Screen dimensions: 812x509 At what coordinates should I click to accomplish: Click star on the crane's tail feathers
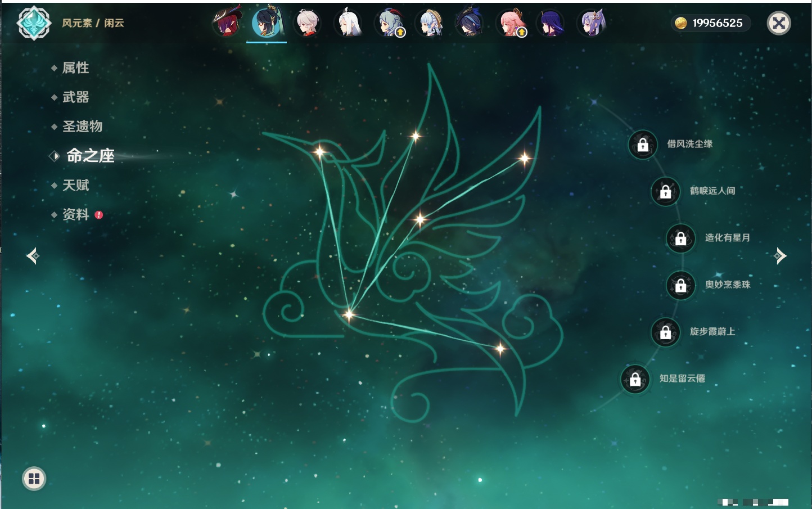(x=500, y=349)
